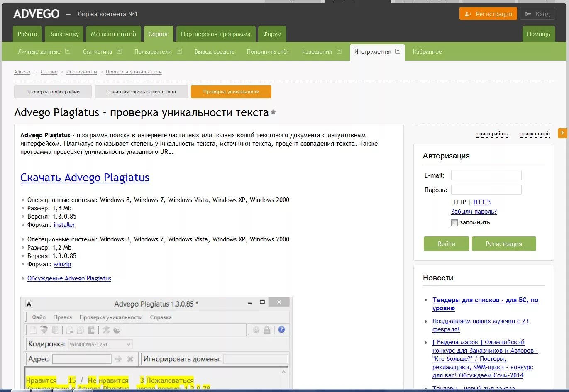Screen dimensions: 569x392
Task: Click the Сервис breadcrumb link
Action: point(49,72)
